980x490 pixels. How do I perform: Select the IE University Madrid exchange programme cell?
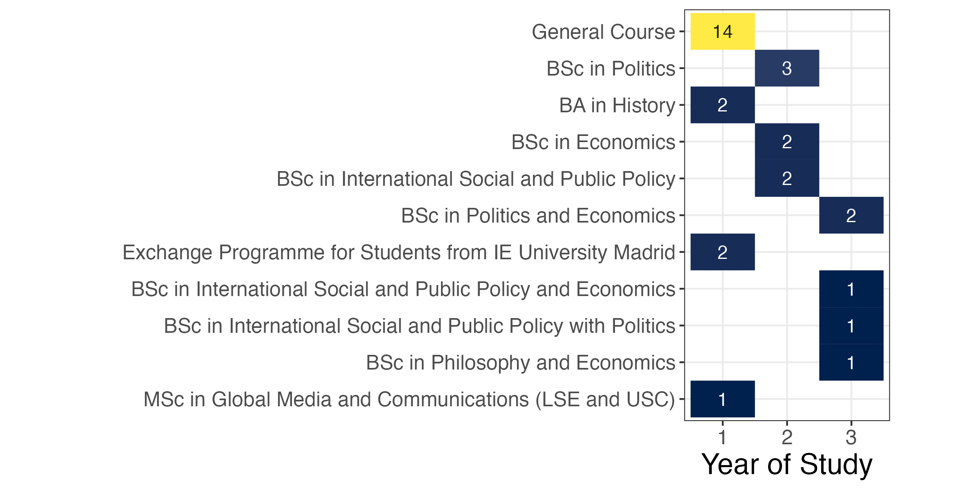coord(722,252)
